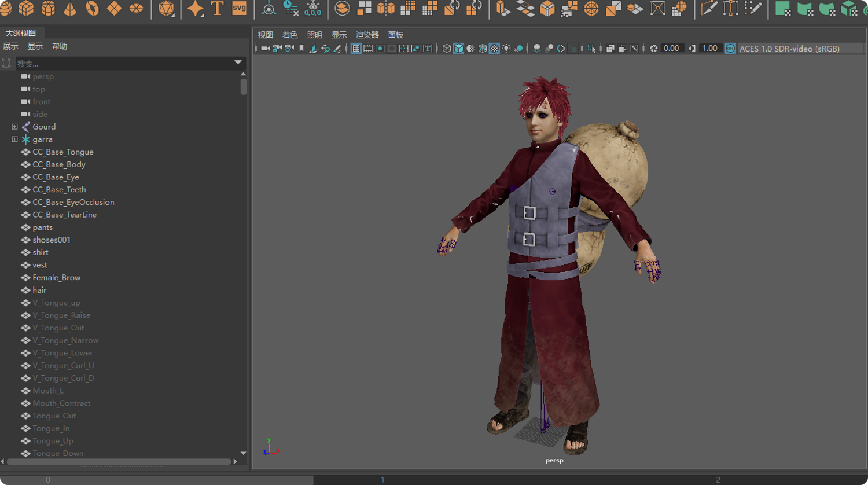Click the lock camera icon
The width and height of the screenshot is (868, 485).
277,49
